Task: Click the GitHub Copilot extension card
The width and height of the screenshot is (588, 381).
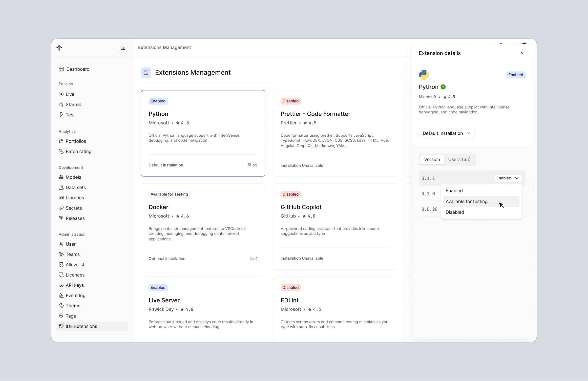Action: pos(335,226)
